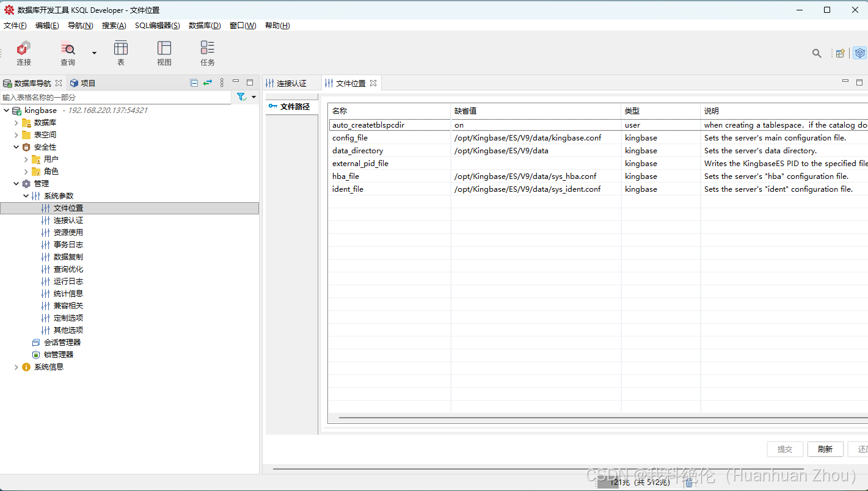Close the 文件位置 editor tab

point(373,83)
